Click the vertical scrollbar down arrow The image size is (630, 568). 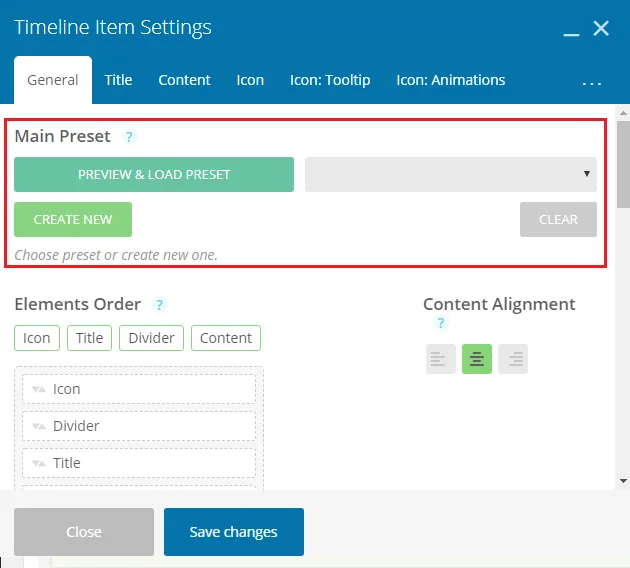pos(623,480)
